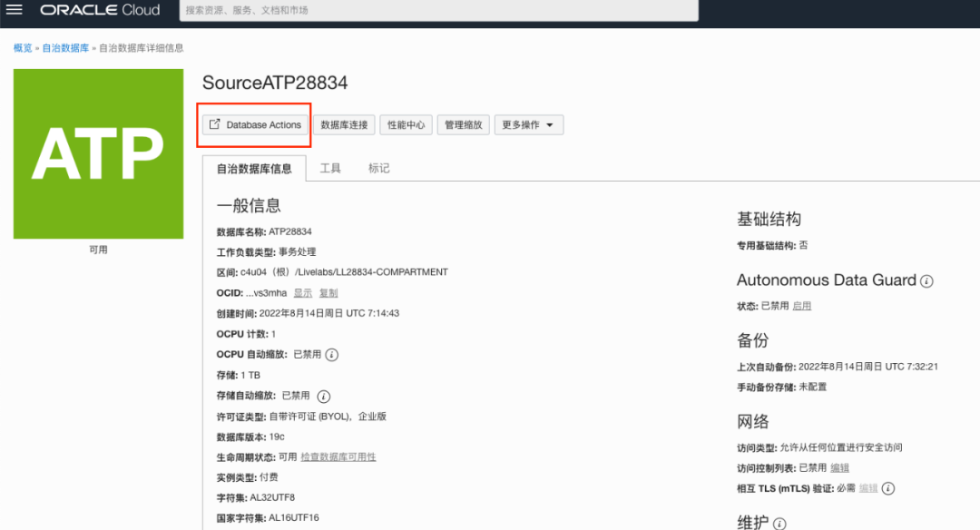980x530 pixels.
Task: Show the OCID via 显示 link
Action: [302, 292]
